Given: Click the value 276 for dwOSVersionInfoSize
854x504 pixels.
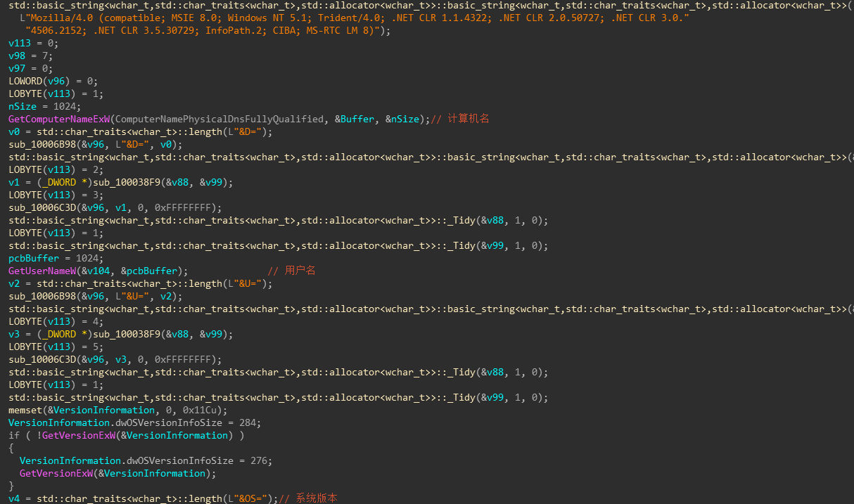Looking at the screenshot, I should point(262,460).
